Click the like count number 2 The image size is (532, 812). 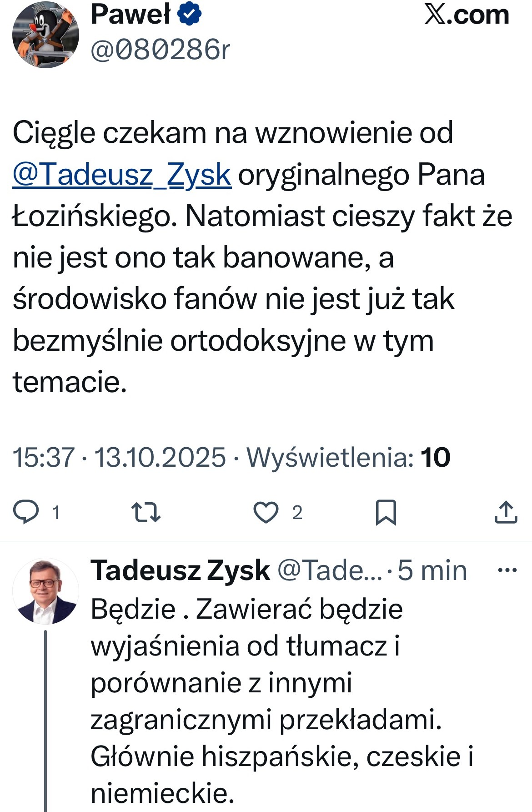coord(297,513)
